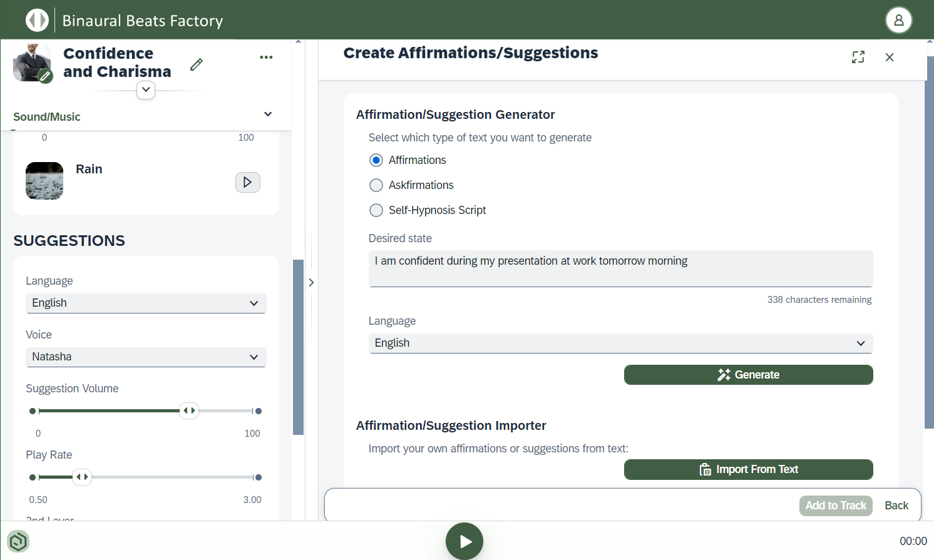
Task: Collapse the left sidebar with the arrow
Action: coord(311,282)
